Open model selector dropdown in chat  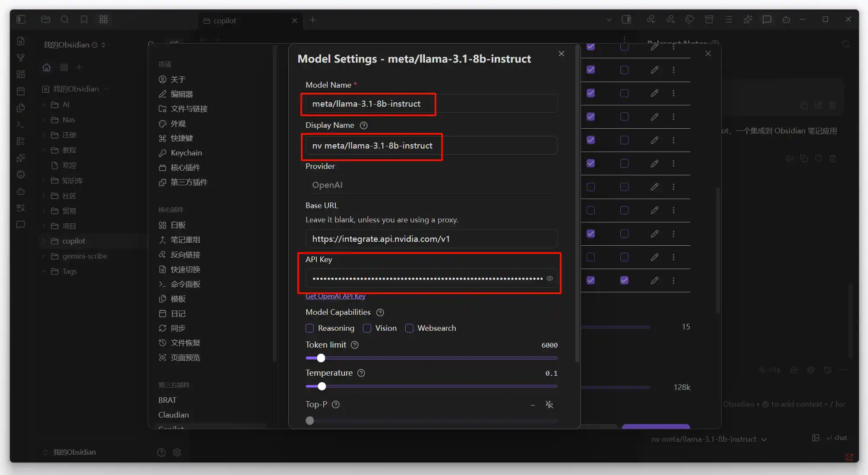pyautogui.click(x=709, y=439)
